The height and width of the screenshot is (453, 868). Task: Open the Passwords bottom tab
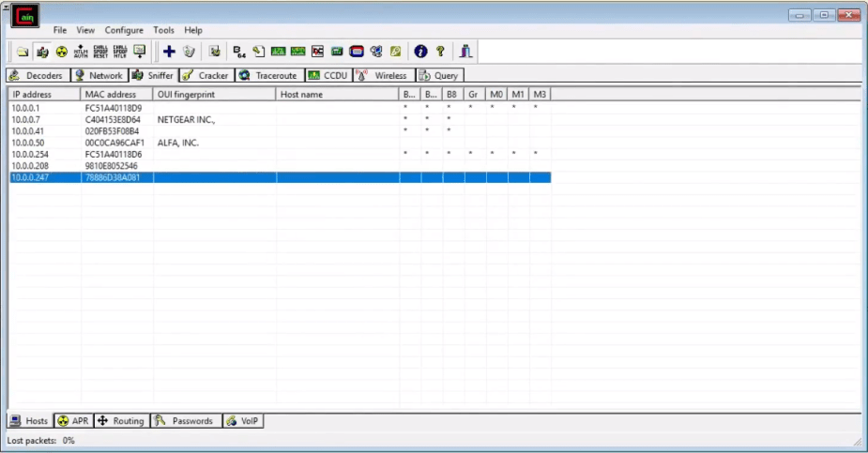tap(185, 421)
